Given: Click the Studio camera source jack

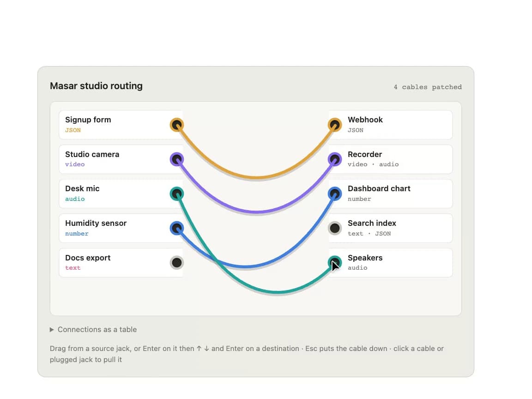Looking at the screenshot, I should [177, 159].
